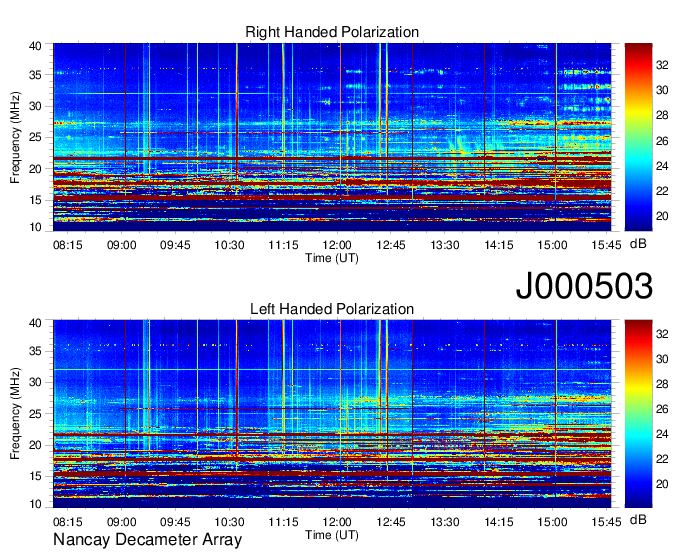
Task: Click the 22 dB value on Left Handed colorbar
Action: point(662,460)
